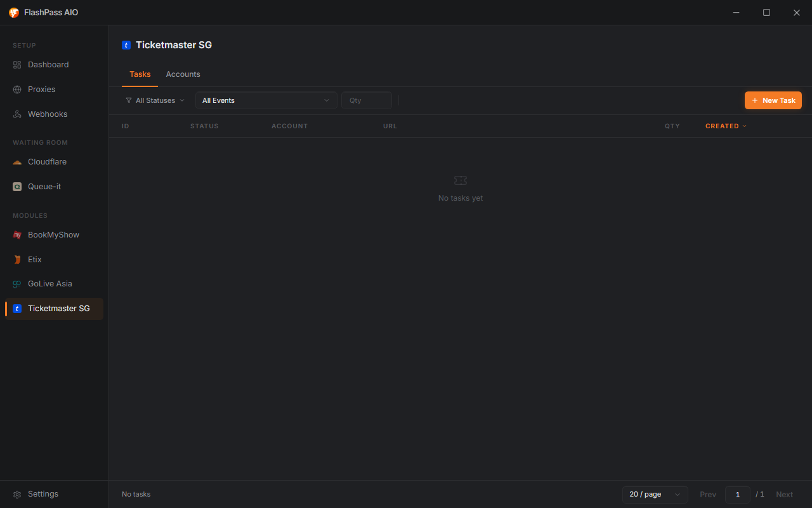Click the ID column header
The height and width of the screenshot is (508, 812).
pos(126,126)
